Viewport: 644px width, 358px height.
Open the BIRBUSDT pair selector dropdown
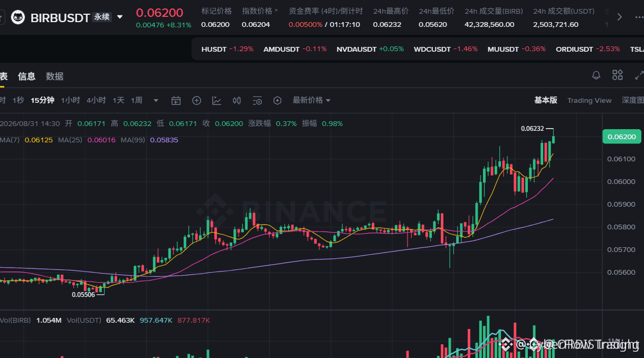click(120, 17)
